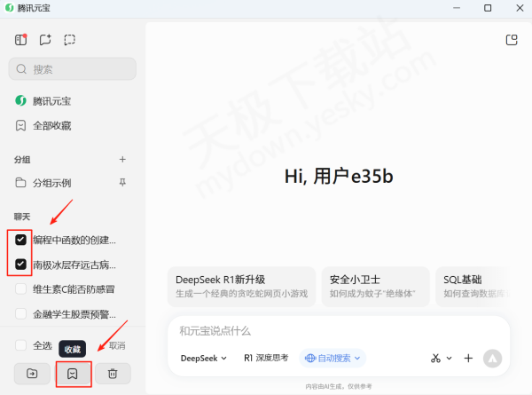The image size is (532, 395).
Task: Open the 南极冰层存远古病 chat entry
Action: [74, 265]
